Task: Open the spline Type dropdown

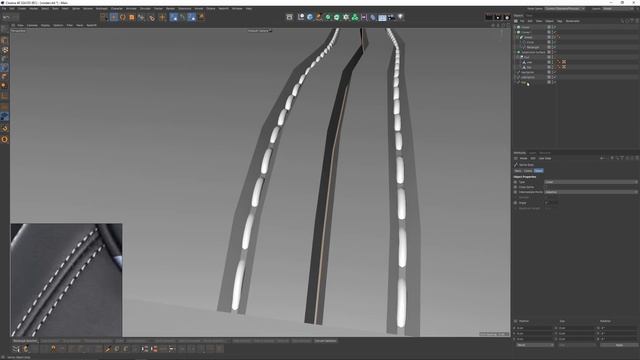Action: coord(591,182)
